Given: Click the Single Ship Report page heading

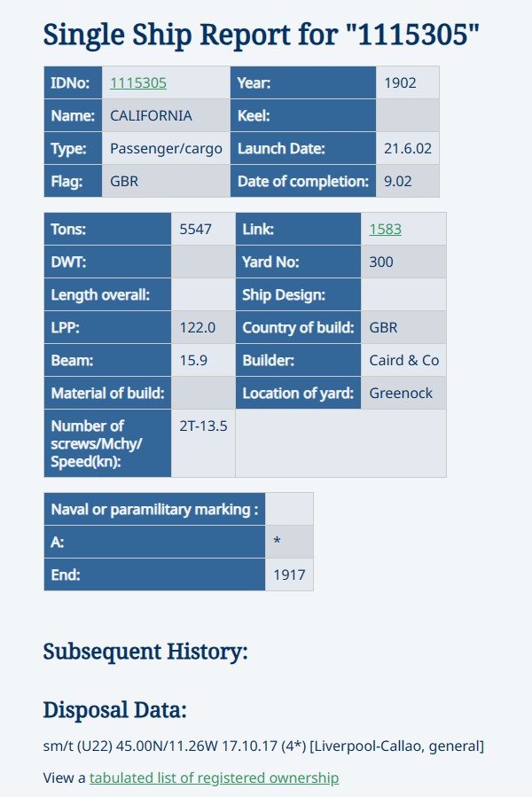Looking at the screenshot, I should click(262, 35).
